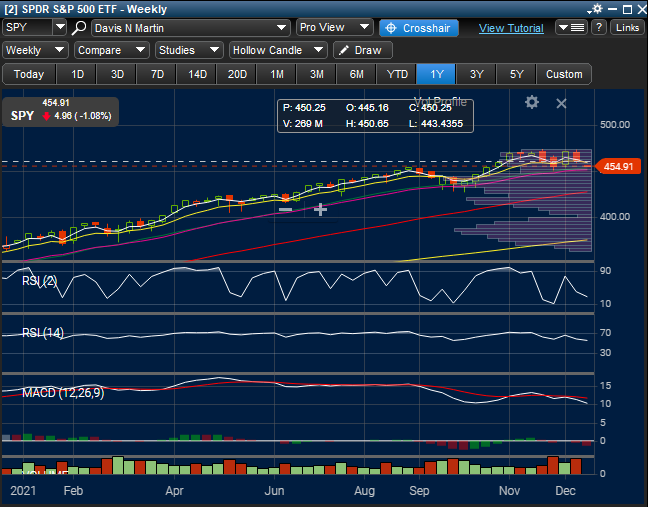This screenshot has height=507, width=648.
Task: Open the Studies dropdown
Action: (189, 50)
